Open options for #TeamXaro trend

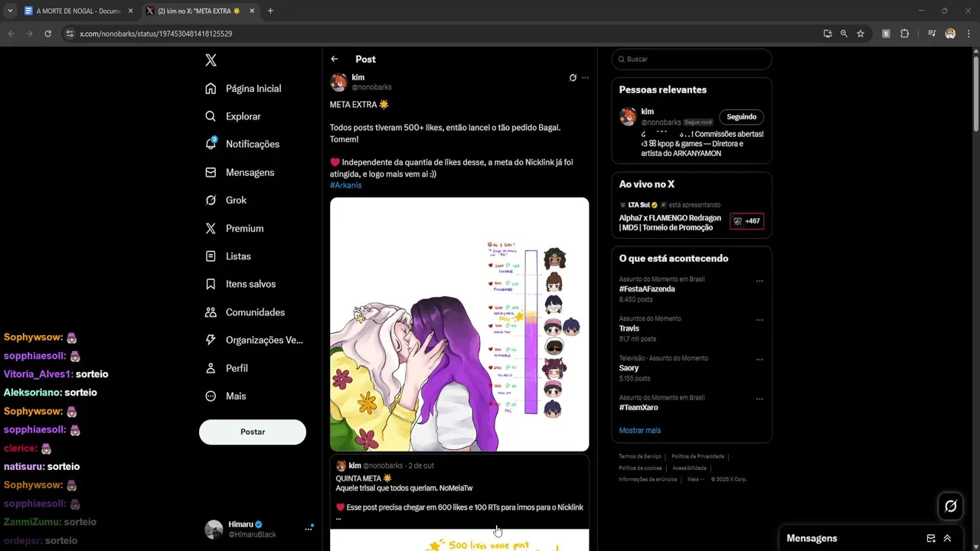pyautogui.click(x=759, y=399)
